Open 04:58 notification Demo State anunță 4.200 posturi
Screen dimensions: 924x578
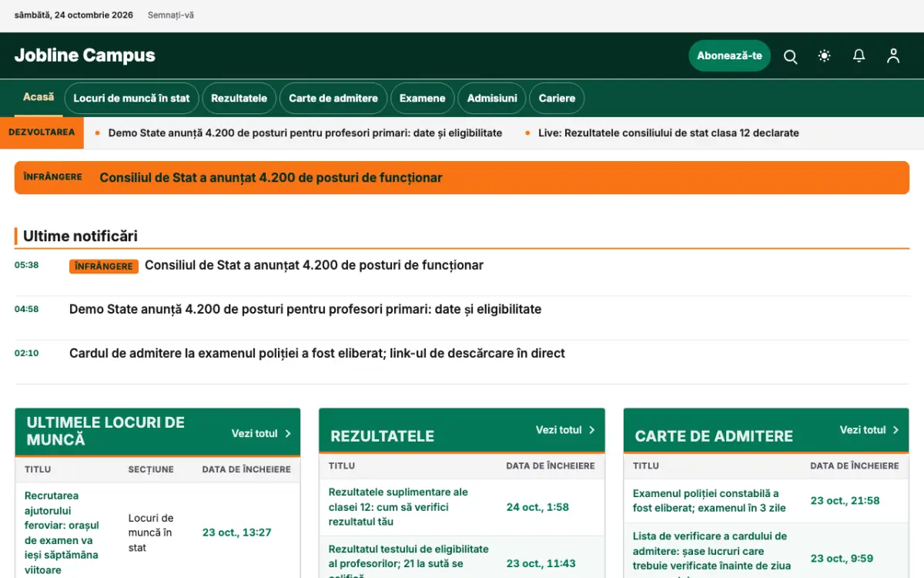click(305, 309)
